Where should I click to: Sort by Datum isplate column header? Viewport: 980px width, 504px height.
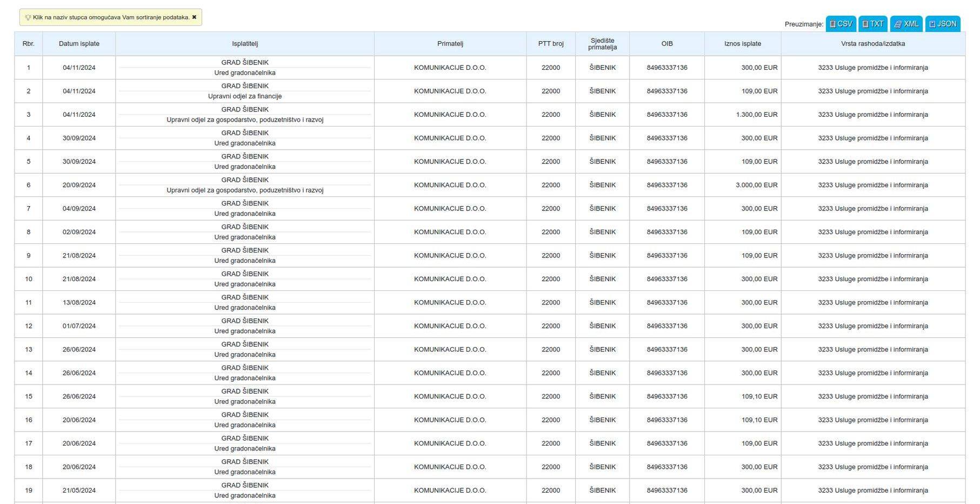(79, 44)
